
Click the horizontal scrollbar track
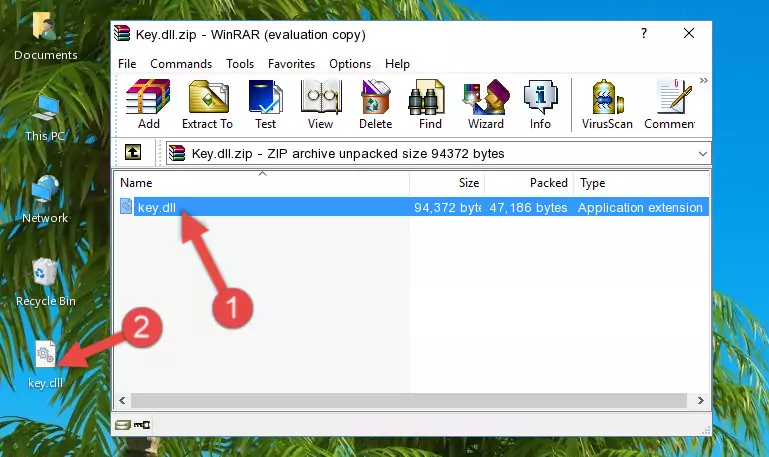[x=409, y=401]
